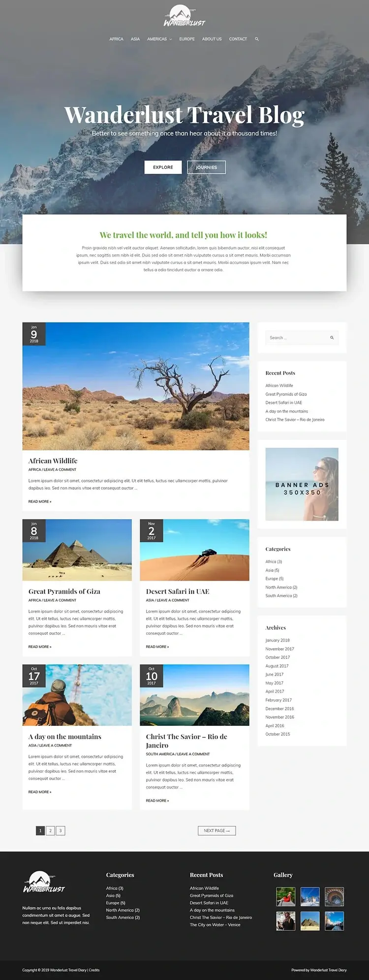Viewport: 369px width, 980px height.
Task: Open the Africa navigation menu item
Action: (116, 39)
